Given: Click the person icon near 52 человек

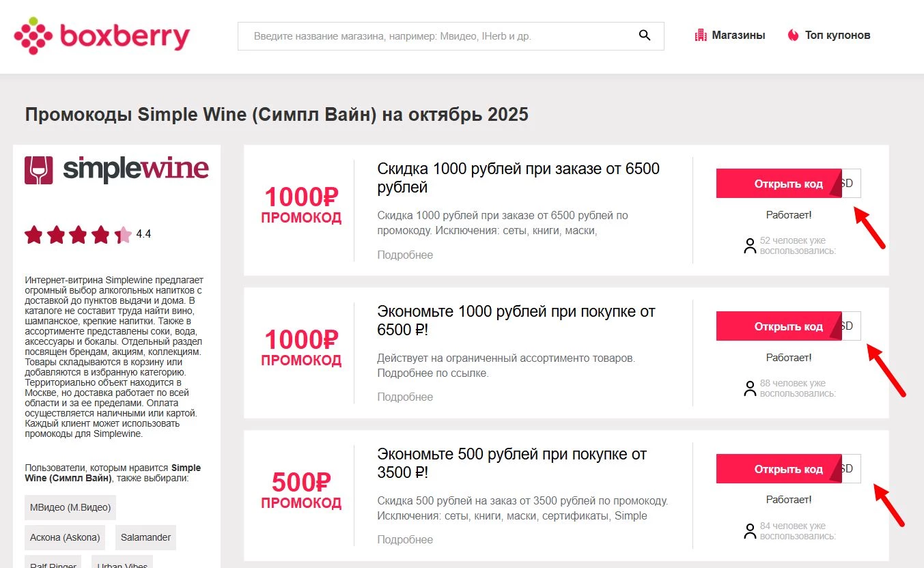Looking at the screenshot, I should tap(749, 245).
